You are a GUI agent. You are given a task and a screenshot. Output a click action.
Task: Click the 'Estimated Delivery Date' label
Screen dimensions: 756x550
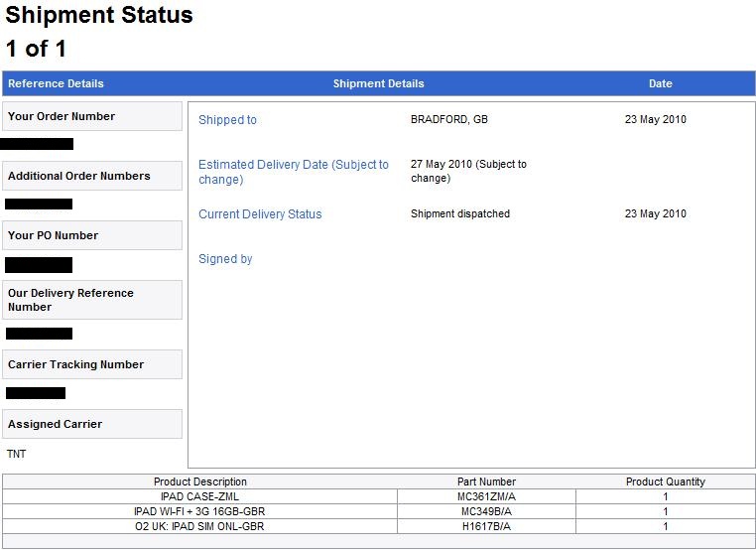[x=293, y=172]
